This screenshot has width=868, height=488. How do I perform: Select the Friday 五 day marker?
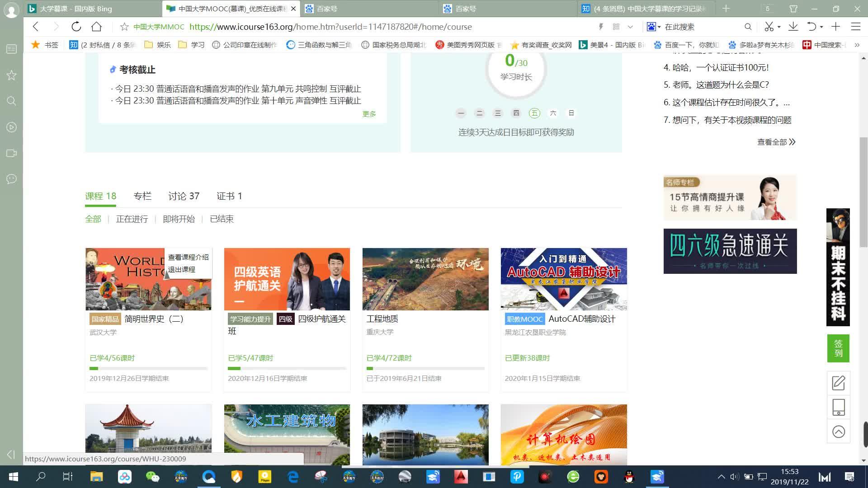pos(534,113)
